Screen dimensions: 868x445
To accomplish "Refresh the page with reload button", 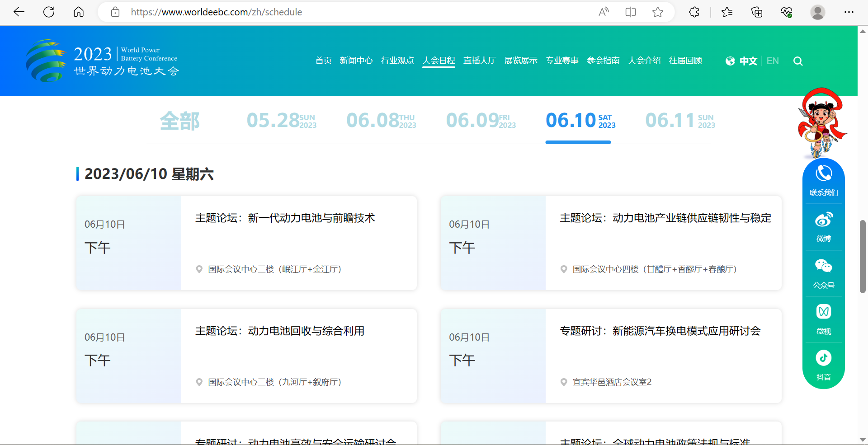I will click(49, 12).
